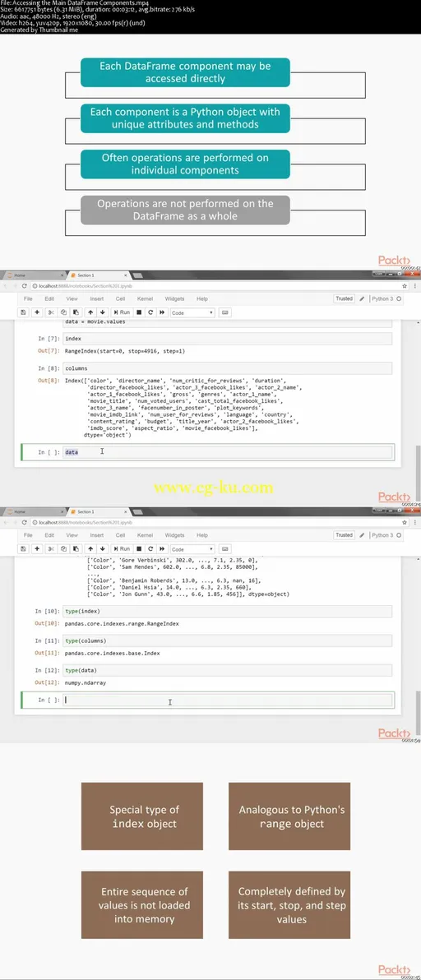Click In [7] cell containing index

(228, 338)
